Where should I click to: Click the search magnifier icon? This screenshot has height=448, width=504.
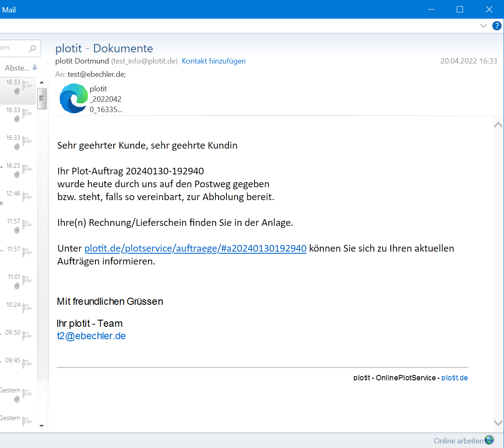[x=32, y=49]
